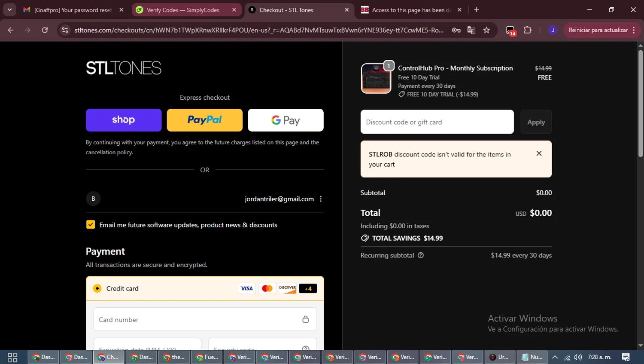Open Extensions puzzle icon

pos(528,30)
